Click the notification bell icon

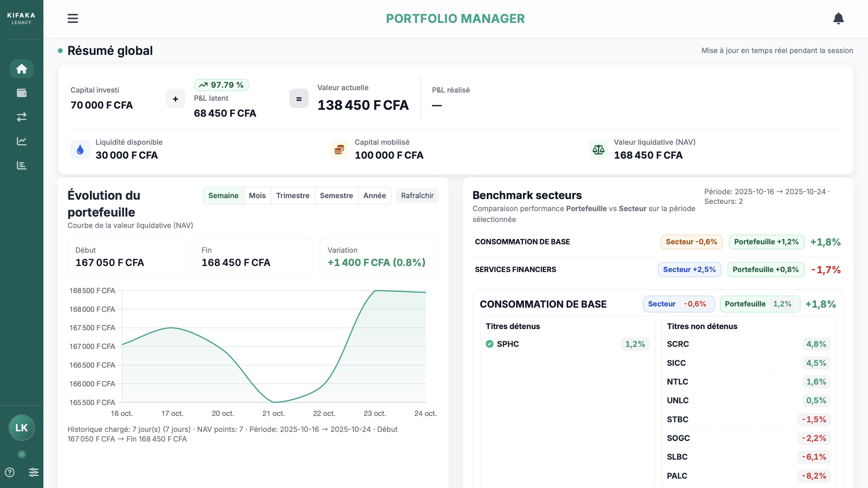point(838,18)
